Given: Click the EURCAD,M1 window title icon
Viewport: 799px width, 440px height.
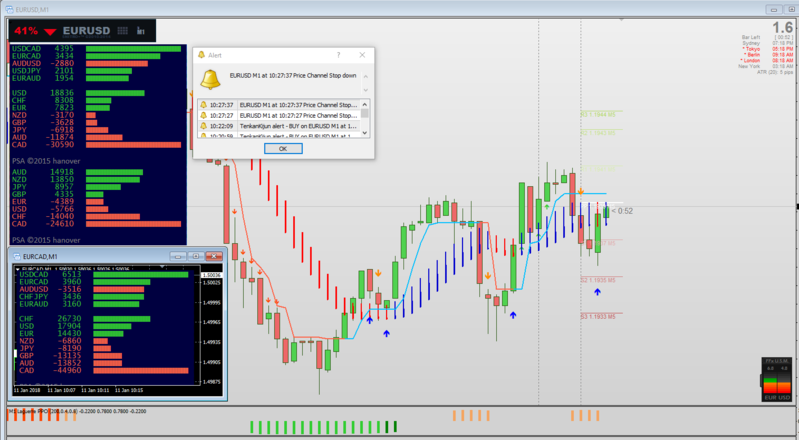Looking at the screenshot, I should (17, 256).
